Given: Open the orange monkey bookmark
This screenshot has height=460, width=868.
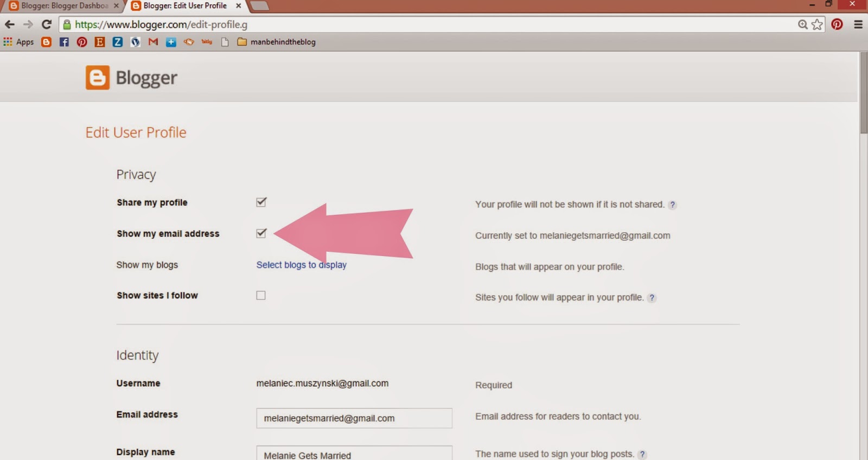Looking at the screenshot, I should (x=189, y=42).
